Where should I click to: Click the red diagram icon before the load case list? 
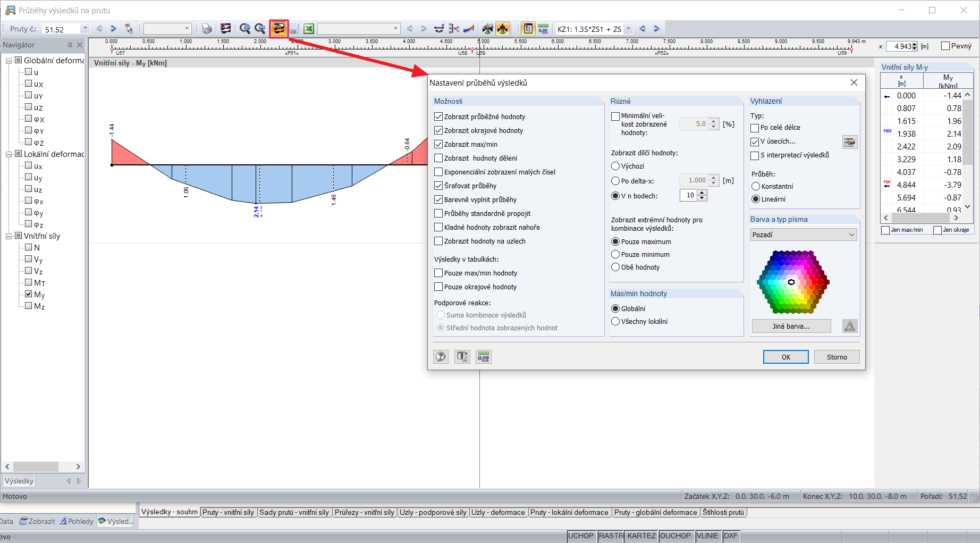503,29
